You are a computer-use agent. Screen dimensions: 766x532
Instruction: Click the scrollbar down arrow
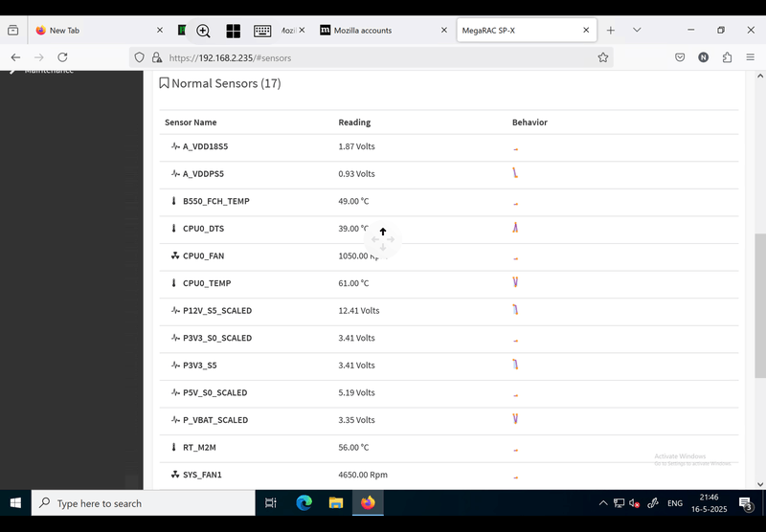760,484
